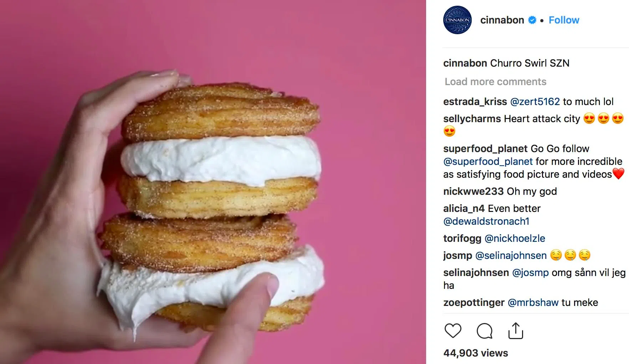Visit estrada_kriss commenter profile

[475, 102]
